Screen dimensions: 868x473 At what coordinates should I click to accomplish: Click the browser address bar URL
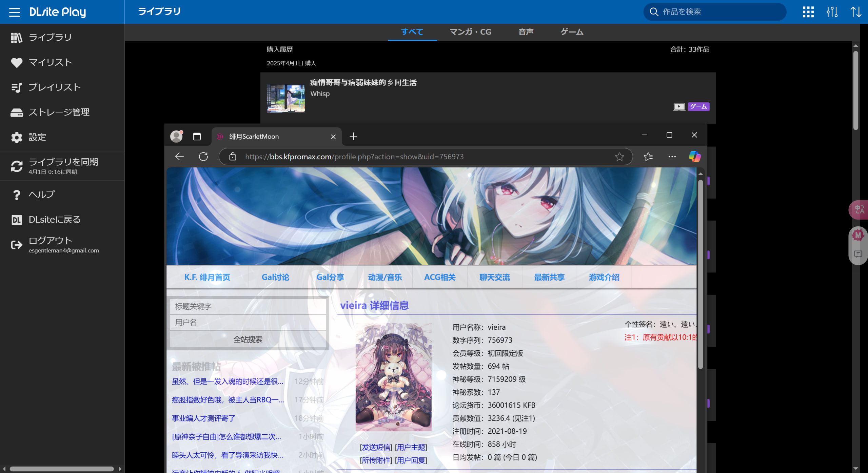point(354,157)
